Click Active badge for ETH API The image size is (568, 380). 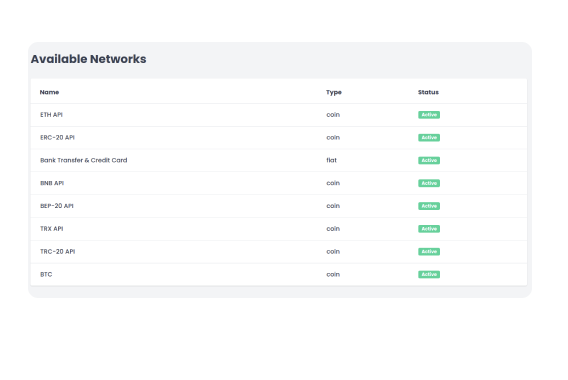(429, 115)
